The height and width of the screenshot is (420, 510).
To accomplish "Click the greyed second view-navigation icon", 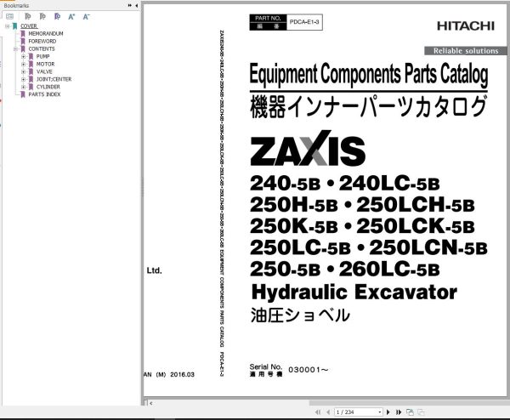I will coord(421,412).
